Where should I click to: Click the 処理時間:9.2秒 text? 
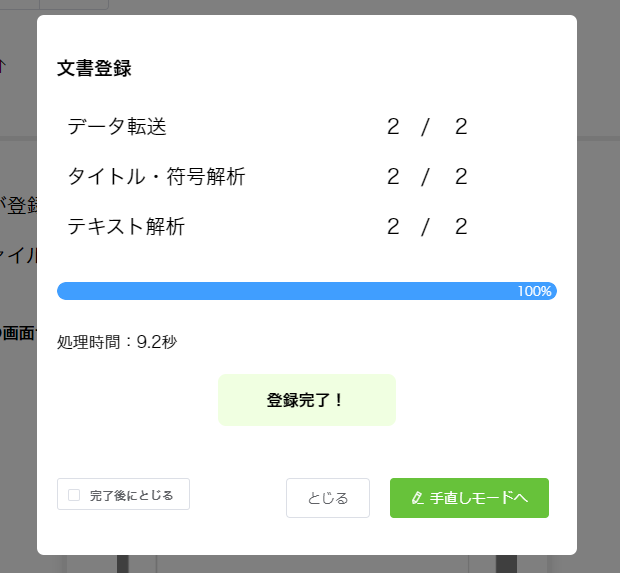pos(117,342)
